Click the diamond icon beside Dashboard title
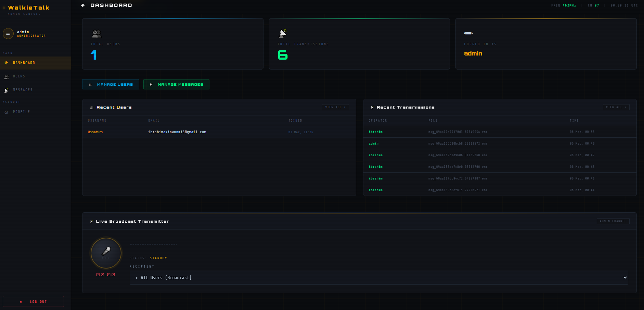The width and height of the screenshot is (644, 310). (83, 5)
